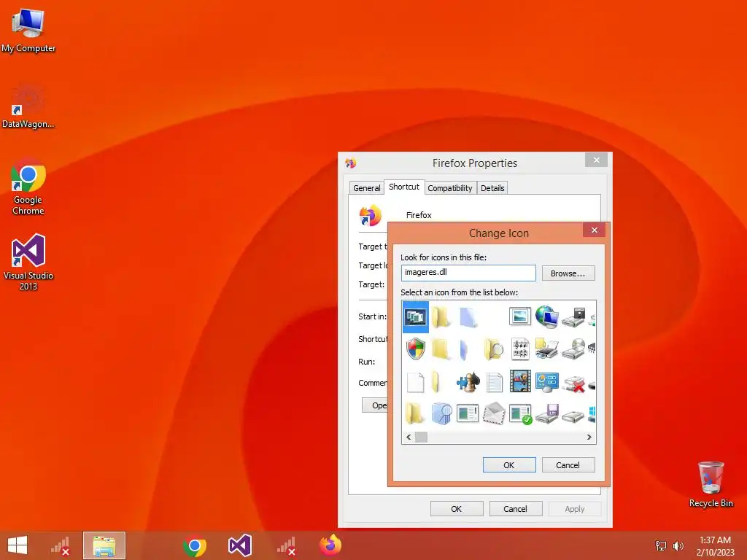Select the window with green checkmark icon
The image size is (747, 560).
click(520, 414)
